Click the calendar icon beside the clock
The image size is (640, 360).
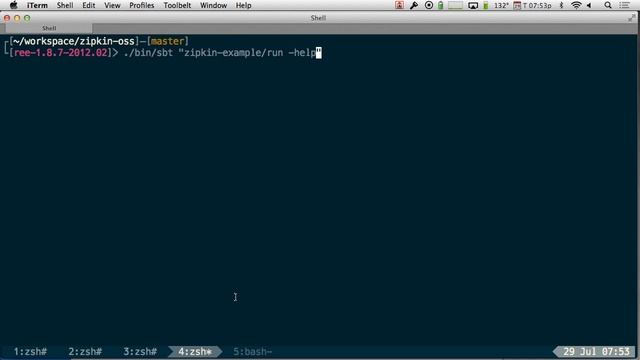click(x=517, y=5)
